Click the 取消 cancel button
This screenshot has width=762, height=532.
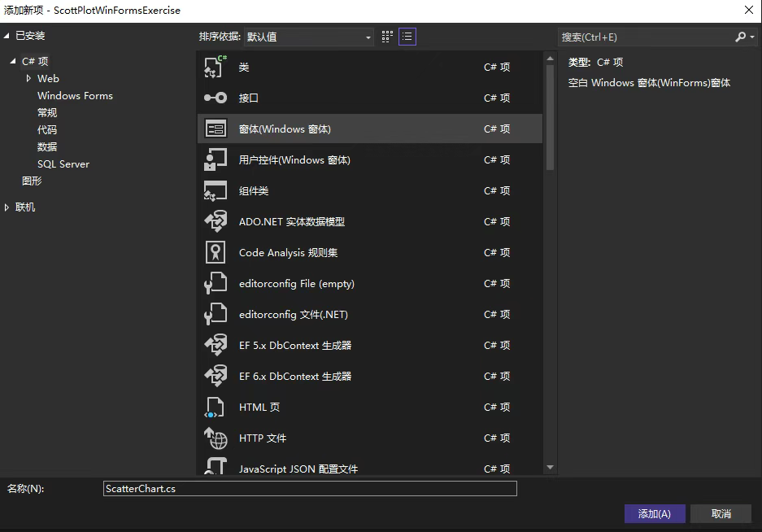pyautogui.click(x=721, y=513)
